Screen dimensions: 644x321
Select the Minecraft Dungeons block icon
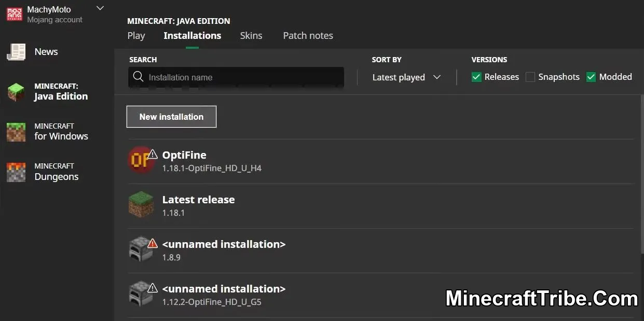point(16,172)
